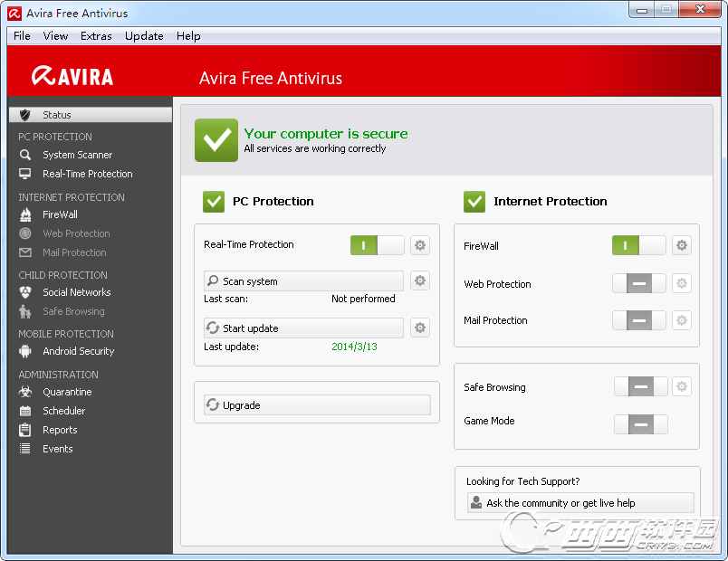Open the Status shield item in sidebar

coord(91,115)
